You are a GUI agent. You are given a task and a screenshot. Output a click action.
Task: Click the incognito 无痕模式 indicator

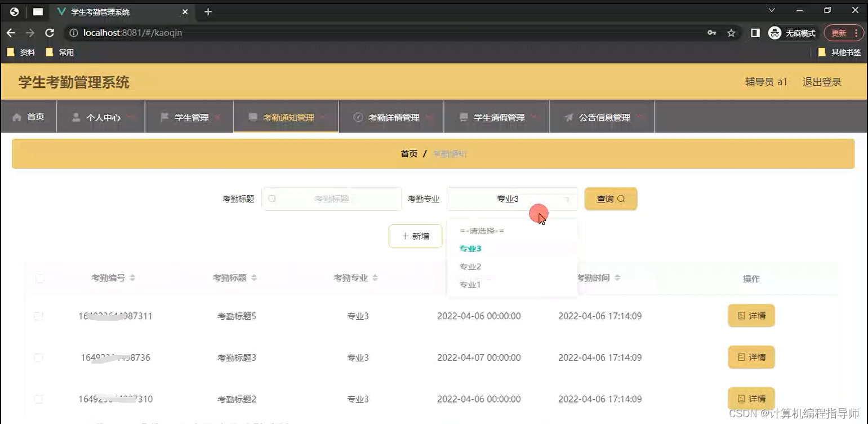coord(792,33)
